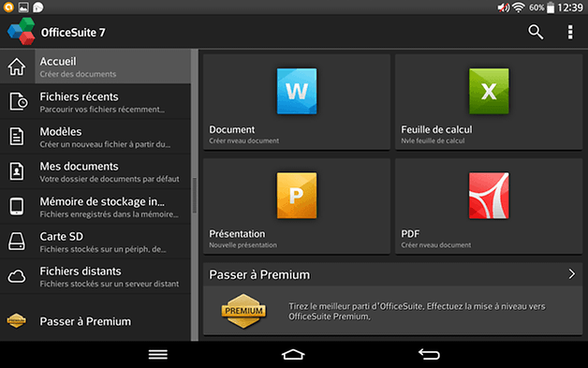This screenshot has height=368, width=588.
Task: Open Fichiers distants in the sidebar
Action: [x=96, y=276]
